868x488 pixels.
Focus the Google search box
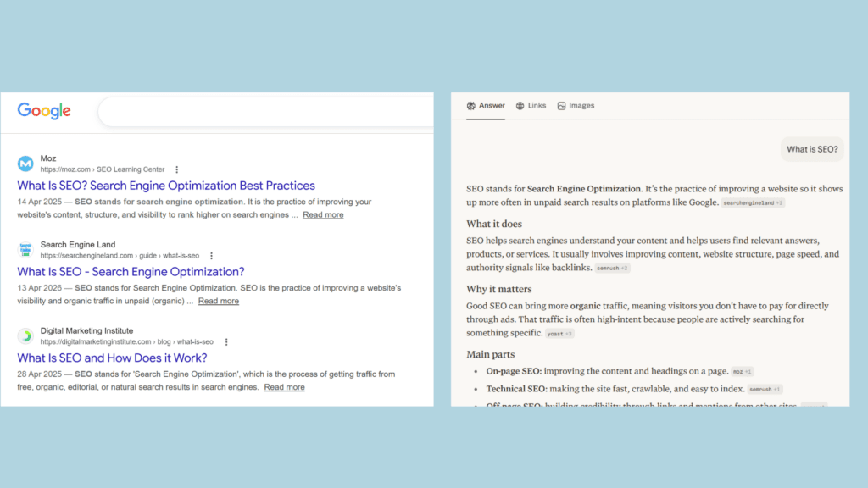tap(265, 112)
